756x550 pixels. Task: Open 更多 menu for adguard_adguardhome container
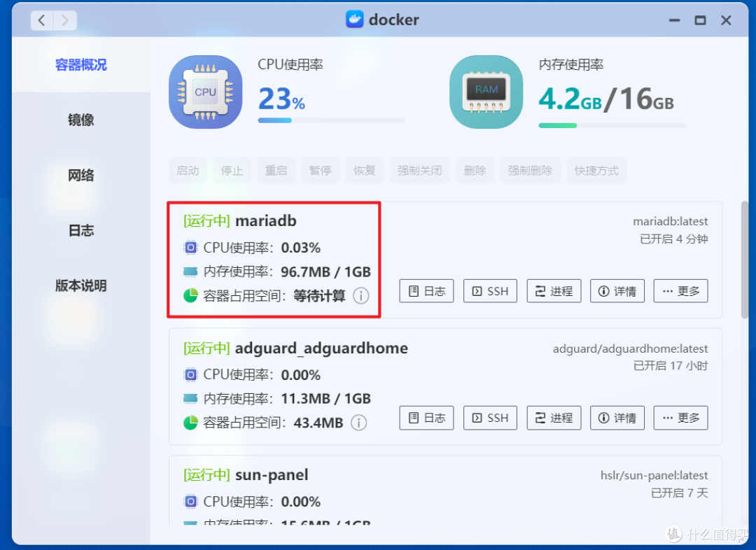tap(681, 418)
